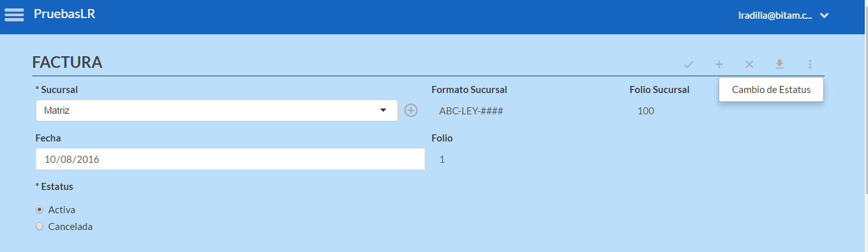The image size is (868, 252).
Task: Select the Cancelada status radio button
Action: (x=39, y=227)
